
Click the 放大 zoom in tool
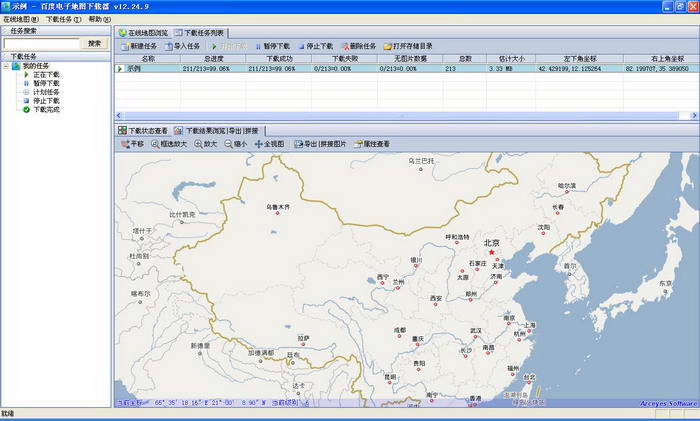click(x=205, y=144)
